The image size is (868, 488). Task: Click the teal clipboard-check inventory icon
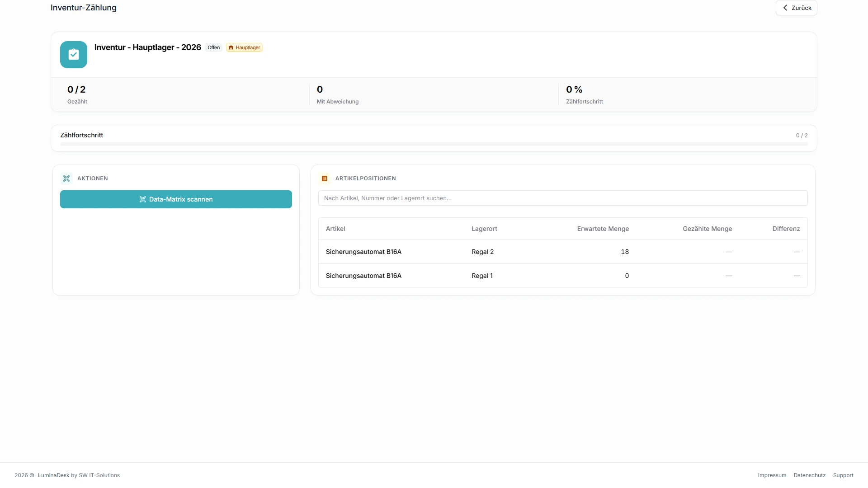pyautogui.click(x=74, y=55)
